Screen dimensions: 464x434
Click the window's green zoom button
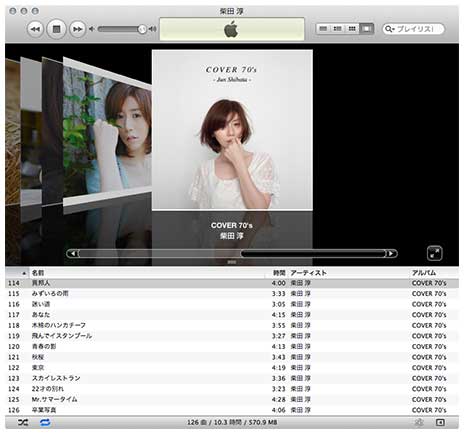click(x=35, y=11)
